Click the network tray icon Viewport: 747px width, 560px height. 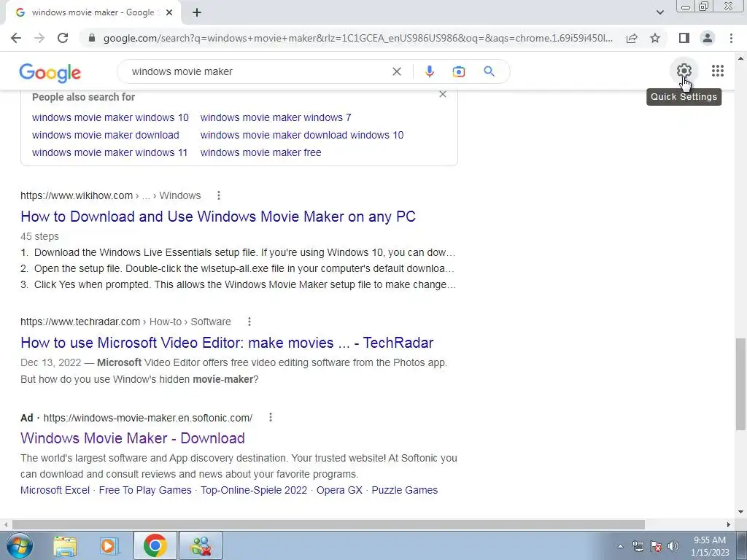(638, 546)
